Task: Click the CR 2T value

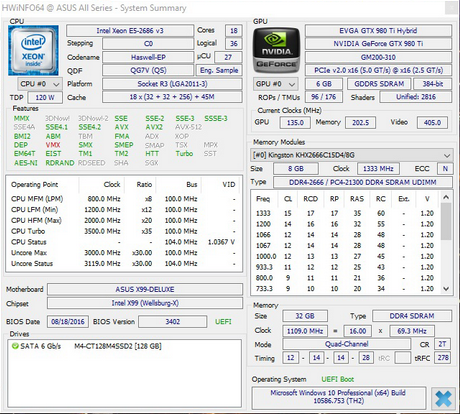Action: tap(442, 344)
